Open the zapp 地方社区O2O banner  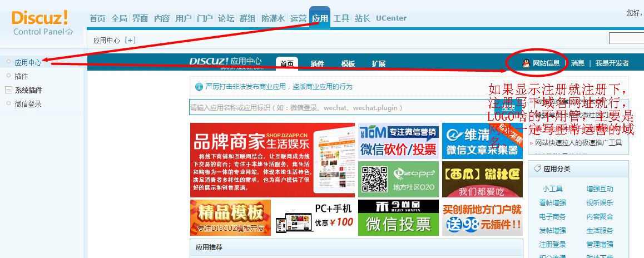(398, 179)
